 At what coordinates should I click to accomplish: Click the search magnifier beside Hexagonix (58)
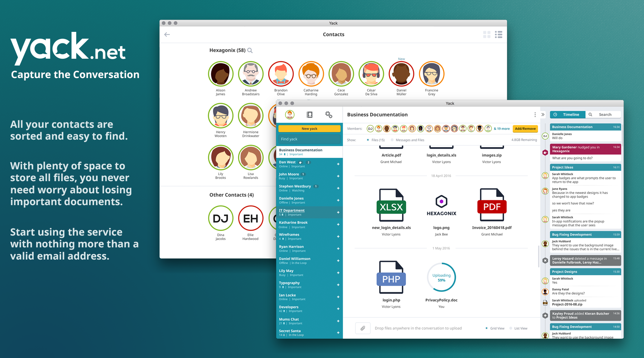pyautogui.click(x=250, y=50)
